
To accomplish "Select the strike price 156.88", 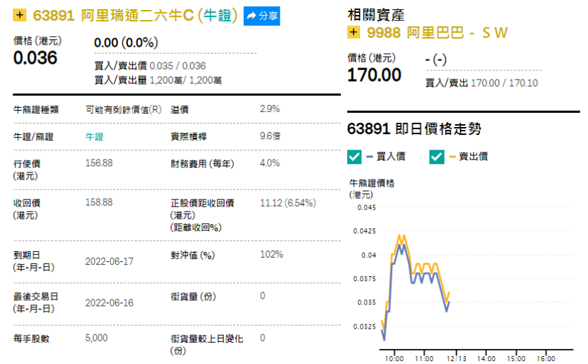I will (x=99, y=163).
